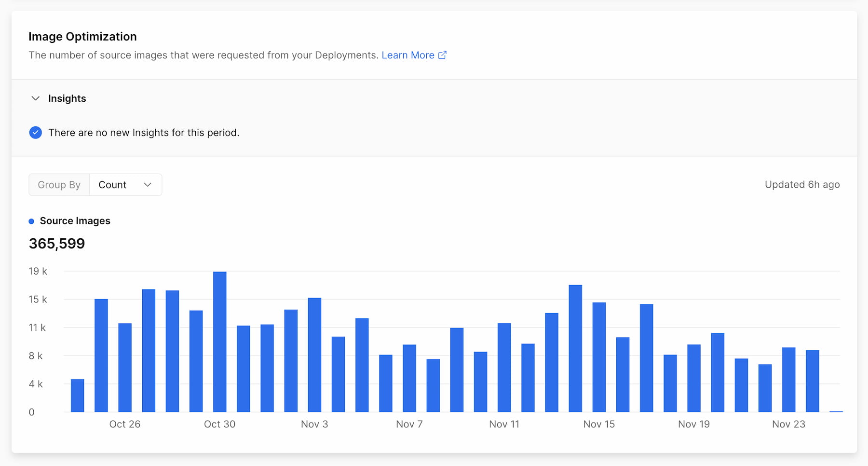Collapse the Insights section chevron

(x=35, y=98)
